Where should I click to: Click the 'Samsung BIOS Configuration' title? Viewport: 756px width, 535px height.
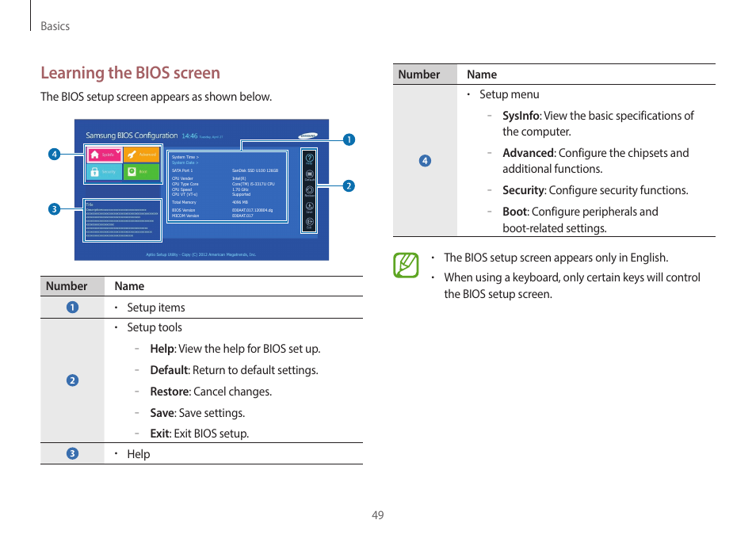[132, 136]
